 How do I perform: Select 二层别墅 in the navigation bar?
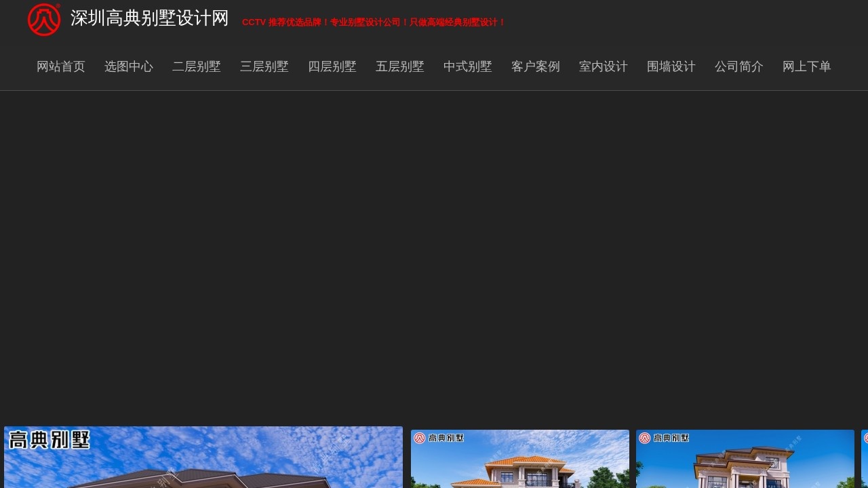click(196, 66)
